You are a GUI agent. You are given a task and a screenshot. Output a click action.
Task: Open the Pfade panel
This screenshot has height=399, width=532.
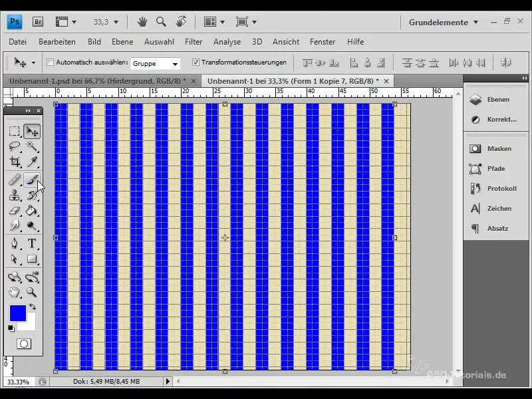pyautogui.click(x=495, y=169)
